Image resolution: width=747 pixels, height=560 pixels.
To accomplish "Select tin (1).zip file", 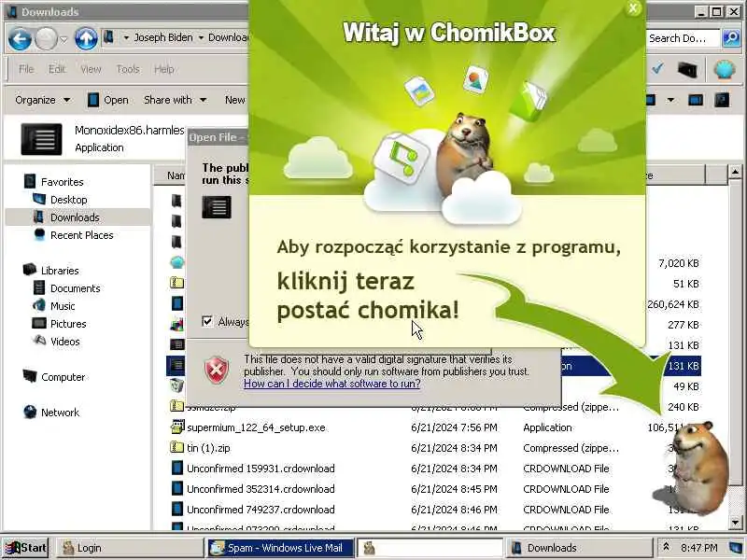I will tap(208, 448).
